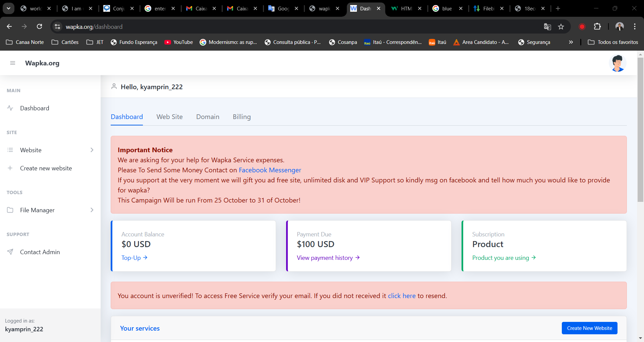Image resolution: width=644 pixels, height=342 pixels.
Task: Open the Itaú - Correspondên... bookmark
Action: (393, 42)
